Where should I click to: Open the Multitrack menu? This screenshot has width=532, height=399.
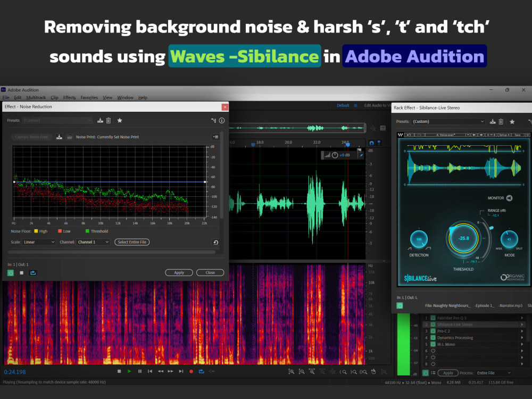pyautogui.click(x=36, y=98)
